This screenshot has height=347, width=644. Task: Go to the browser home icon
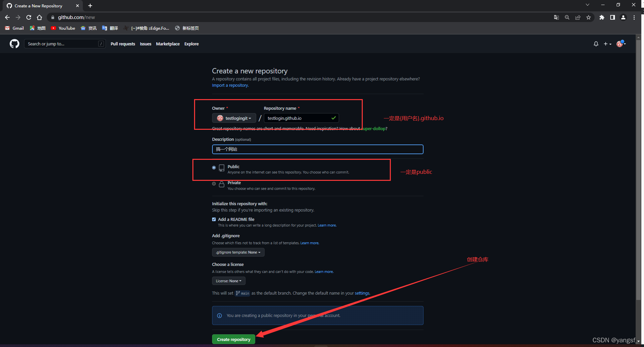tap(39, 17)
